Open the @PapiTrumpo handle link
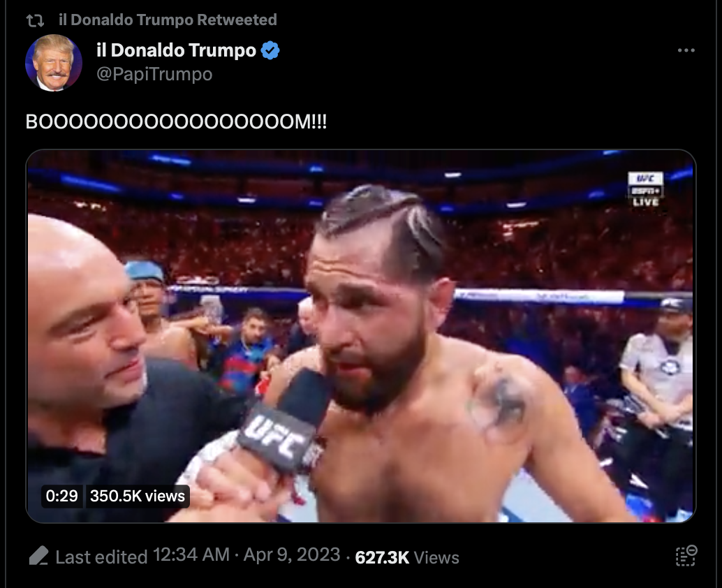Viewport: 722px width, 588px height. 154,74
